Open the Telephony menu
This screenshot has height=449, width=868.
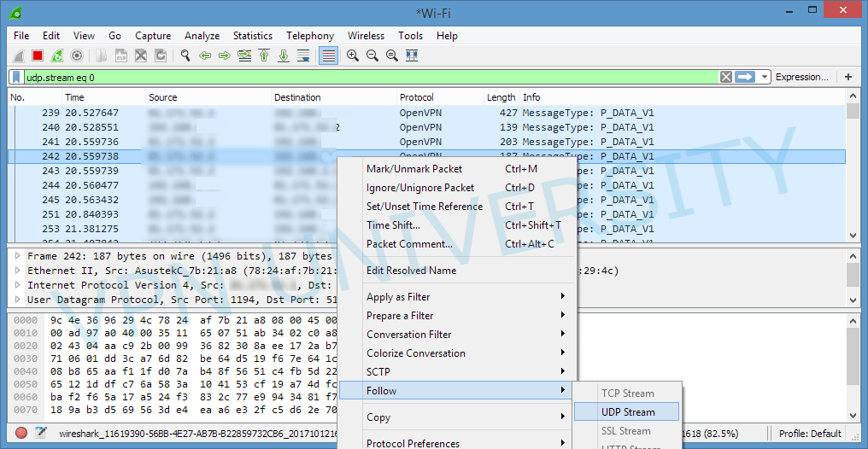(x=310, y=36)
